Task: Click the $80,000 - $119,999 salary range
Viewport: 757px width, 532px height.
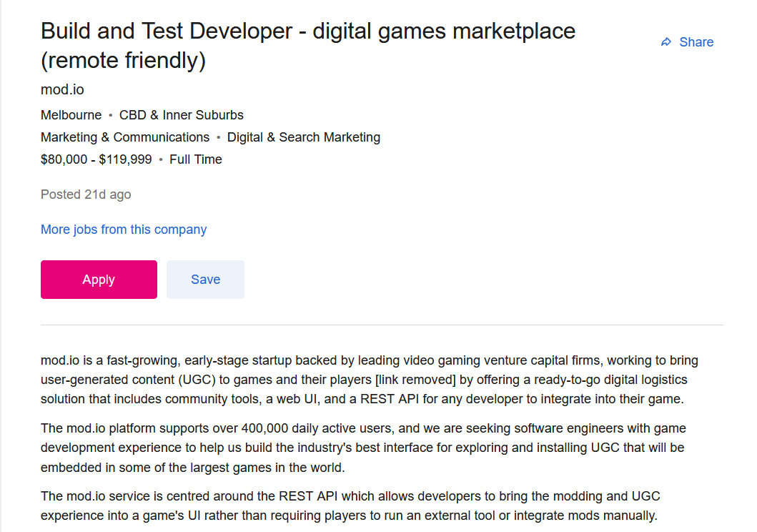Action: tap(95, 159)
